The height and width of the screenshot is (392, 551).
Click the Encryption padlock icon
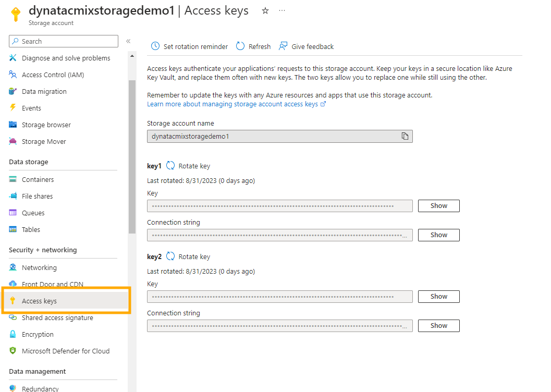click(13, 334)
